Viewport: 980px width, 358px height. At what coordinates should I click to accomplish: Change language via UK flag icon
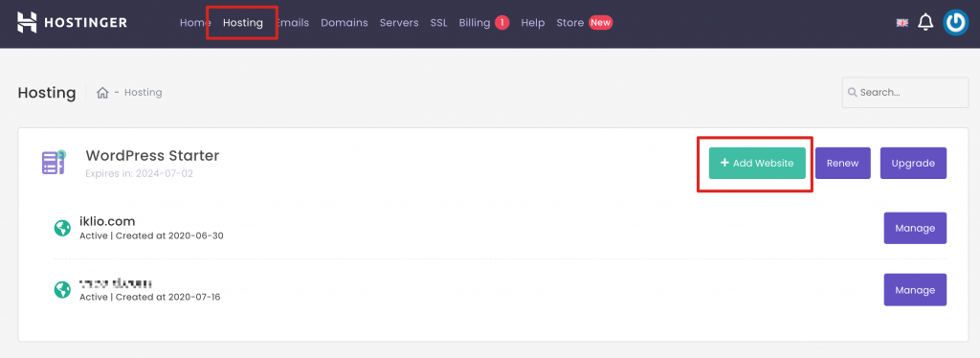point(902,22)
